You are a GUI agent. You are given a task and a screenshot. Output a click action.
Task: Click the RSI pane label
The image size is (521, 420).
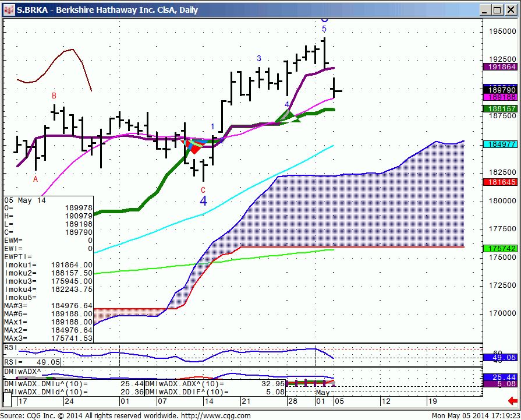tap(10, 348)
